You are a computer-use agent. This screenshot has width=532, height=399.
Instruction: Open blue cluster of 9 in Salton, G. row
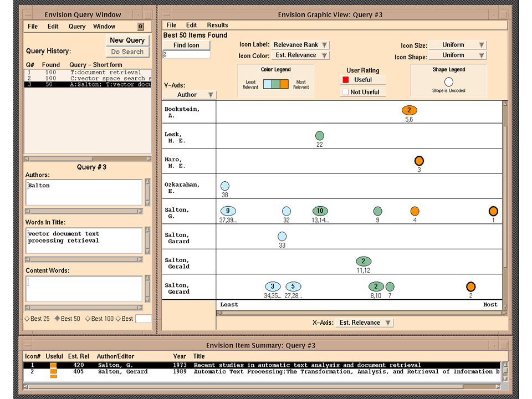click(228, 211)
